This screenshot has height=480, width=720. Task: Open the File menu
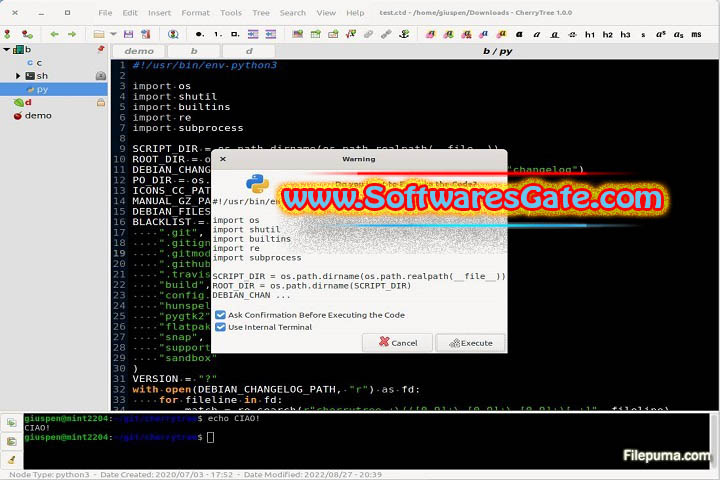pyautogui.click(x=105, y=13)
